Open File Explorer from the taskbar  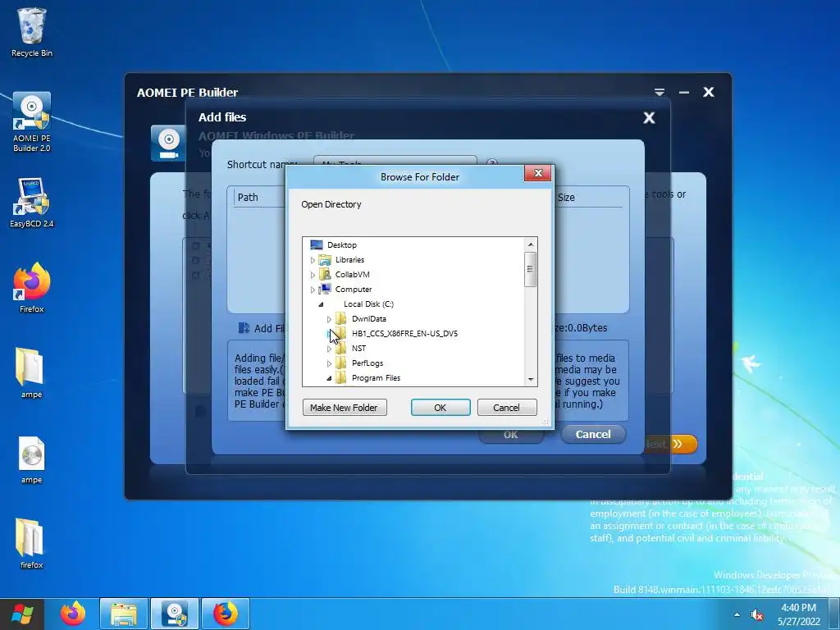[124, 614]
